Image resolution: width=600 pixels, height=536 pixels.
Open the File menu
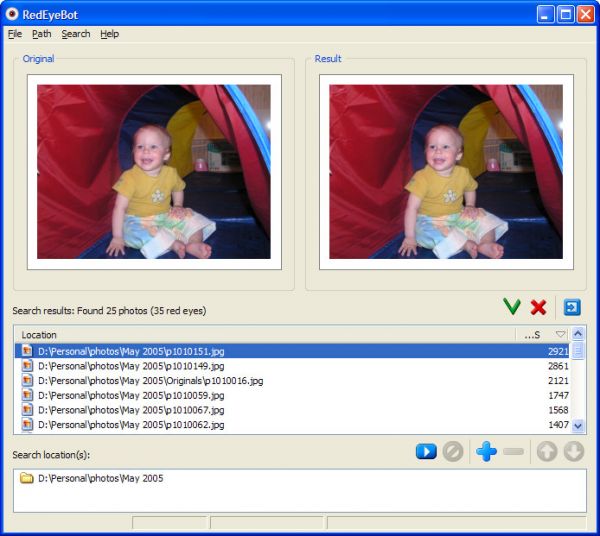coord(15,34)
